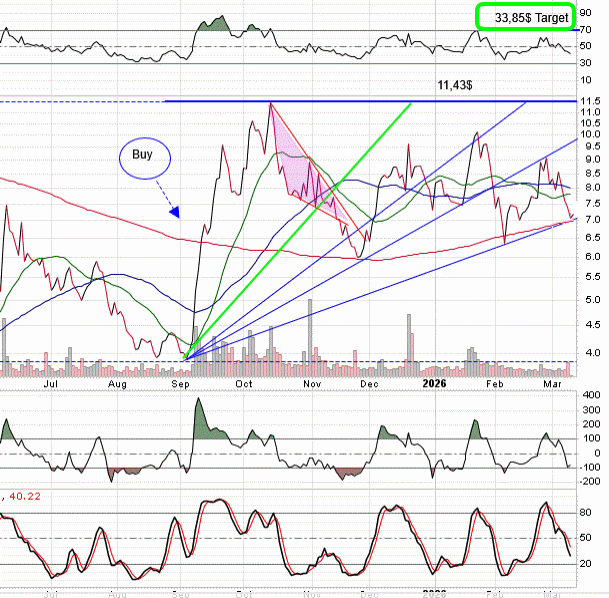The width and height of the screenshot is (609, 598).
Task: Click the green shaded RSI overbought peak
Action: 213,24
